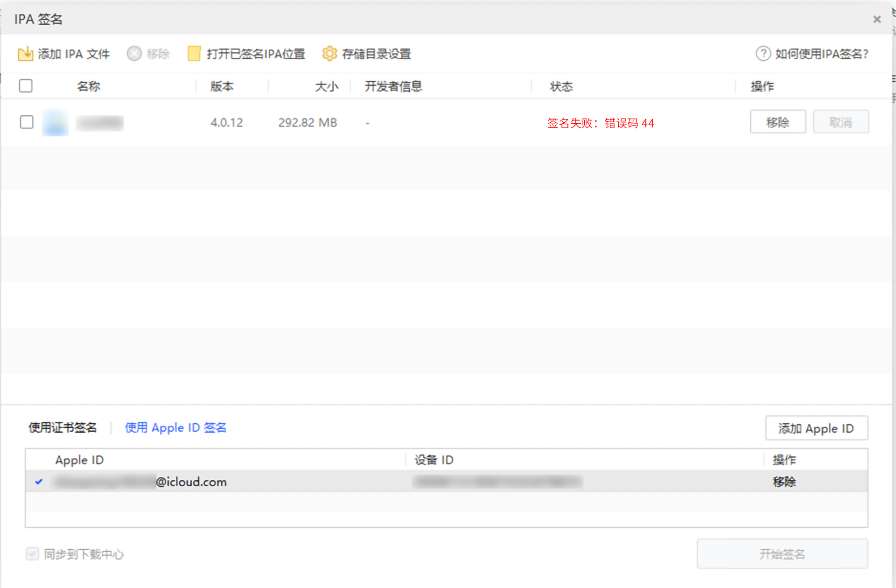Viewport: 896px width, 588px height.
Task: Click the Cancel button in the IPA row
Action: [840, 122]
